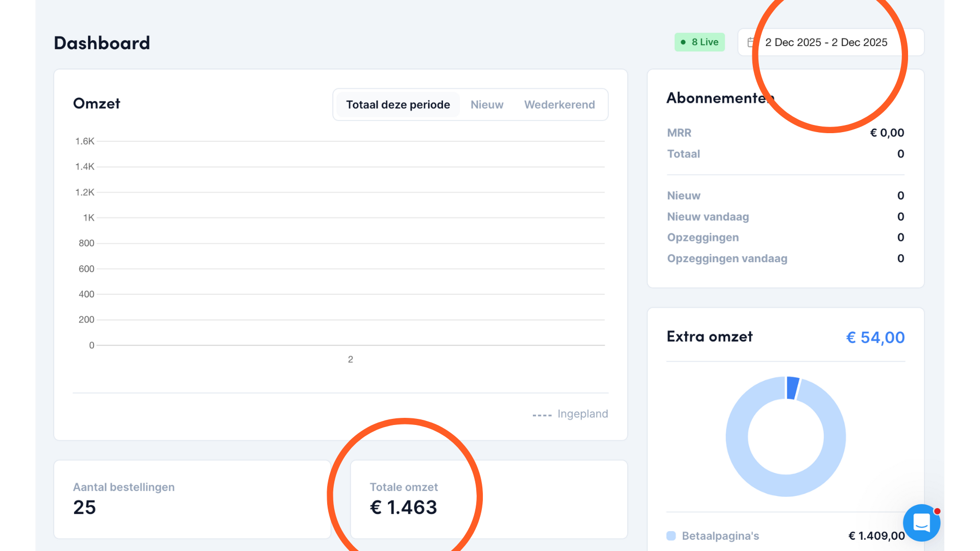
Task: Click the Extra omzet € 54,00 amount
Action: [x=875, y=337]
